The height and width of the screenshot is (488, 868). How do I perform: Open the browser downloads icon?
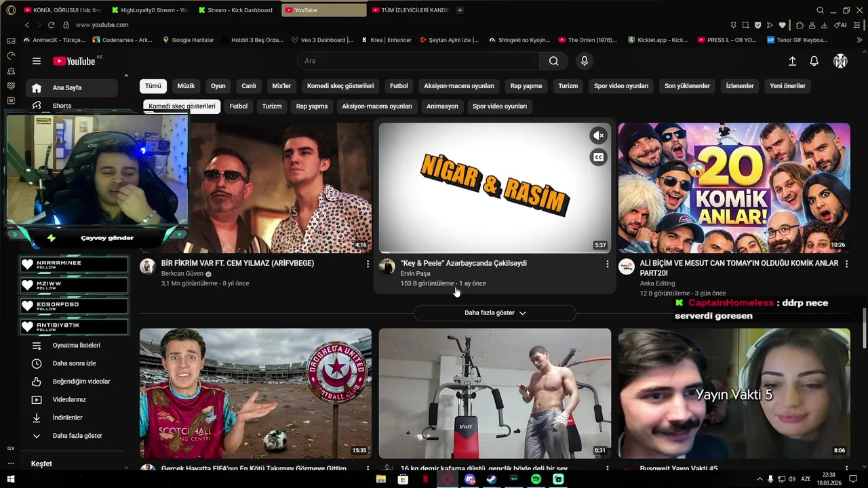pos(824,25)
